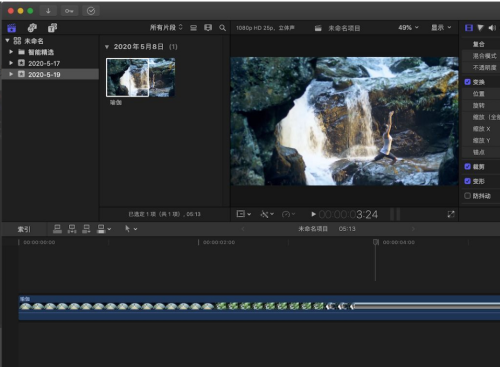Open the keyword editor key icon

pos(69,11)
